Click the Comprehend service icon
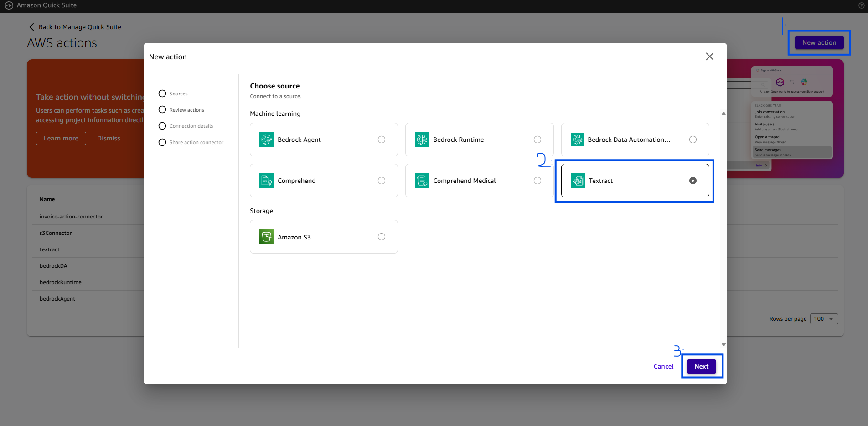The width and height of the screenshot is (868, 426). (x=267, y=181)
